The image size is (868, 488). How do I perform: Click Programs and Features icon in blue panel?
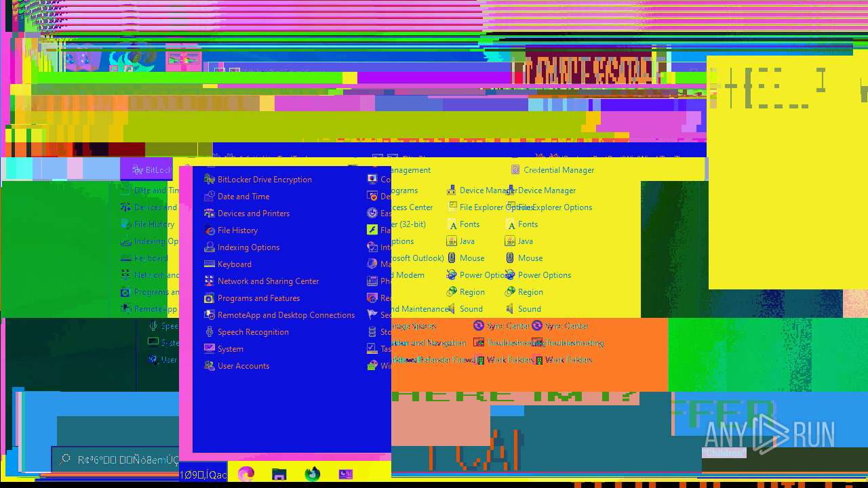click(x=210, y=298)
